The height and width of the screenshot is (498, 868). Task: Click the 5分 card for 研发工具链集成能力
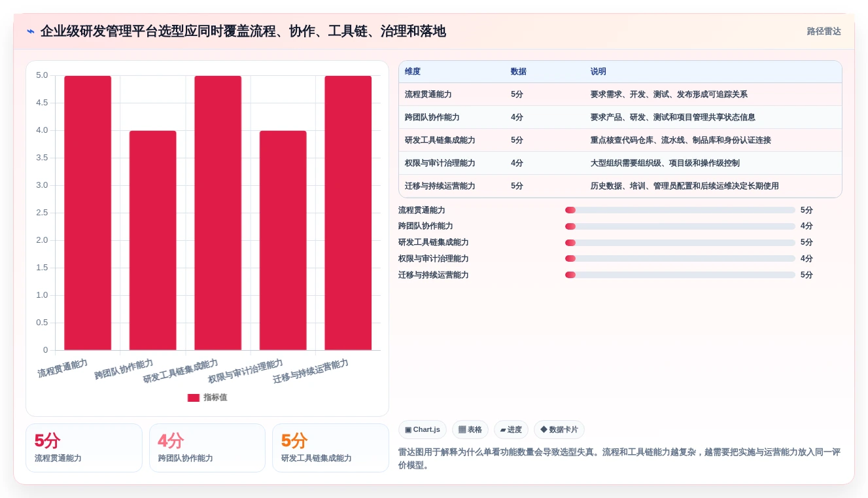pos(330,448)
